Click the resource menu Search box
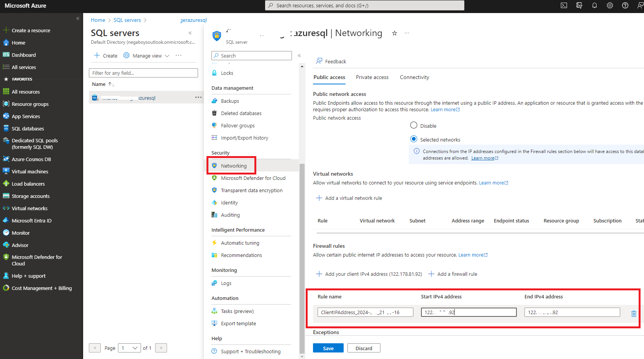The image size is (644, 359). (252, 56)
